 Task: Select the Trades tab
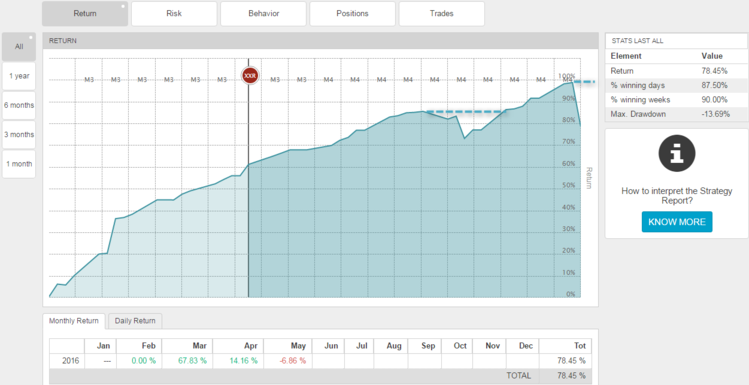pyautogui.click(x=441, y=13)
